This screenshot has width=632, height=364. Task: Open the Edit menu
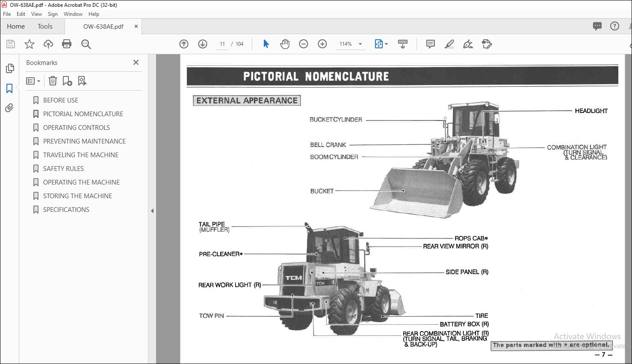pyautogui.click(x=21, y=14)
